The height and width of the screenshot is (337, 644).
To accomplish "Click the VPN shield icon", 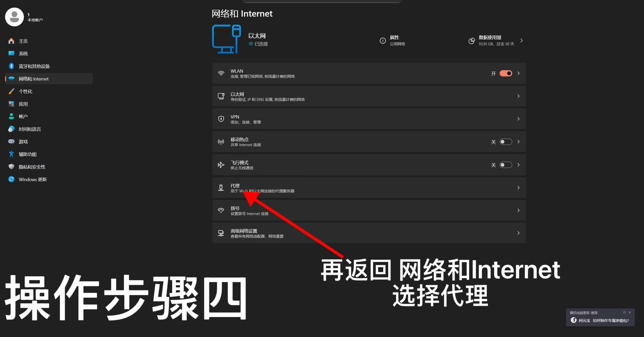I will (x=221, y=119).
